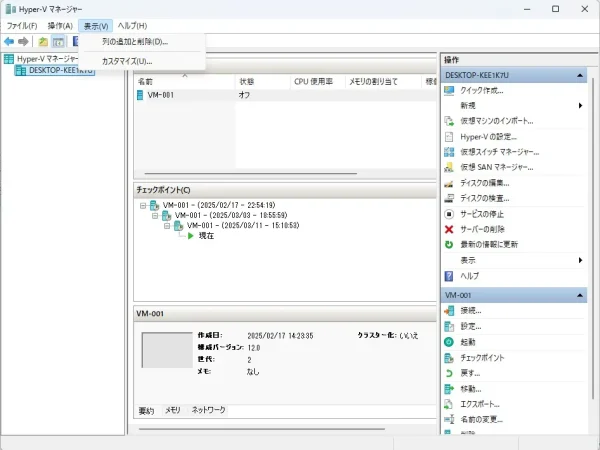Click the チェックポイント action icon
600x450 pixels.
(449, 358)
